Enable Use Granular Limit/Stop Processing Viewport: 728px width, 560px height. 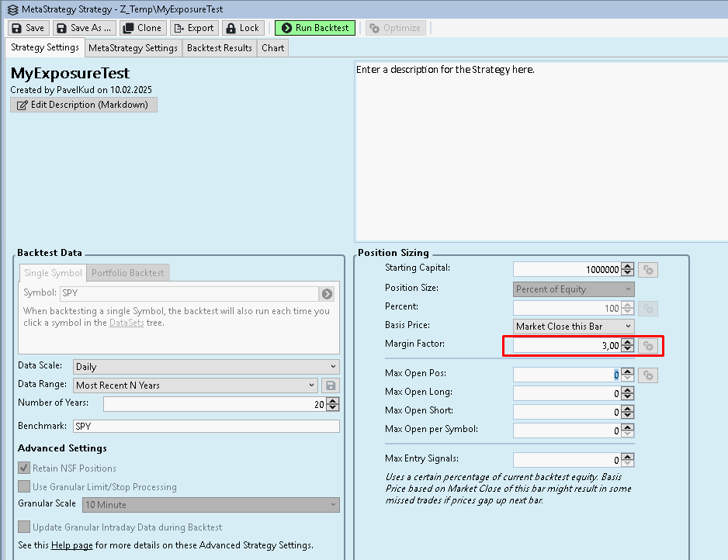24,487
